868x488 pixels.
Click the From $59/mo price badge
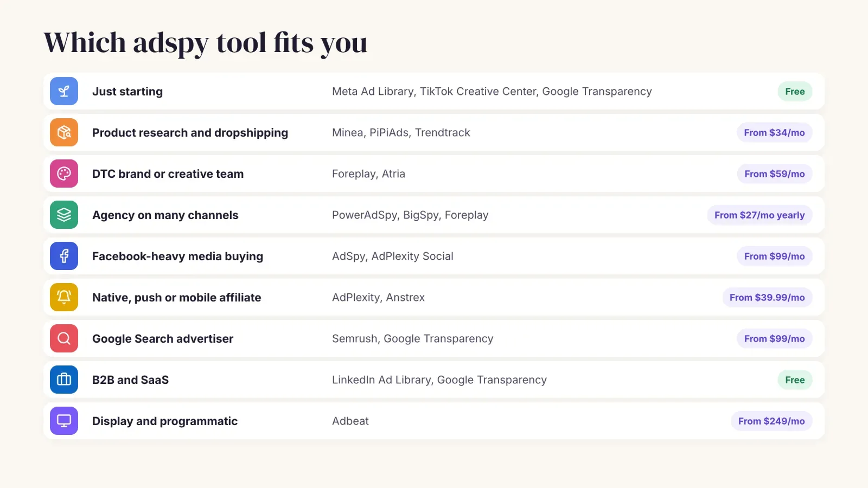coord(775,174)
